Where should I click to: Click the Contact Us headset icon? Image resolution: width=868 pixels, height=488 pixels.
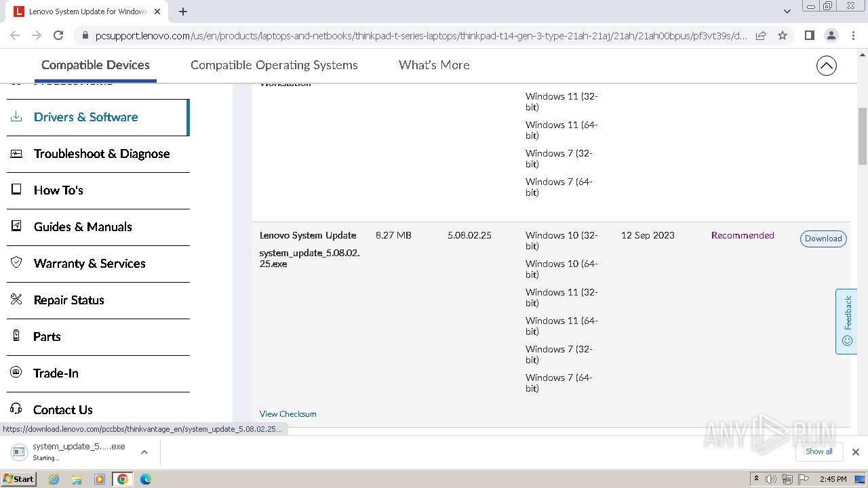point(16,409)
